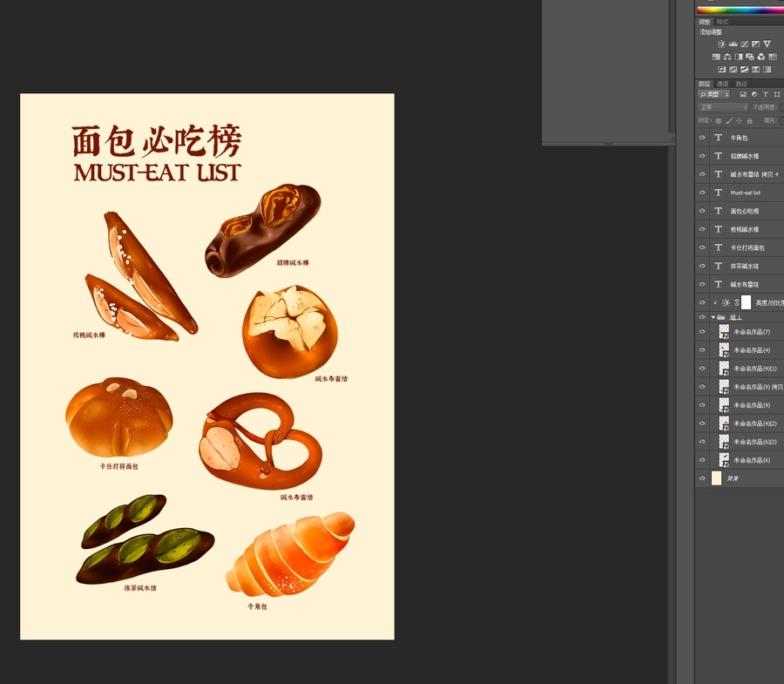Pick a color from the spectrum bar

pyautogui.click(x=740, y=10)
